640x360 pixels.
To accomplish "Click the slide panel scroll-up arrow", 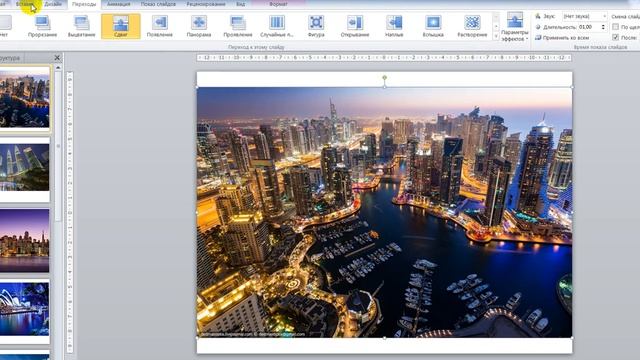I will (x=58, y=67).
